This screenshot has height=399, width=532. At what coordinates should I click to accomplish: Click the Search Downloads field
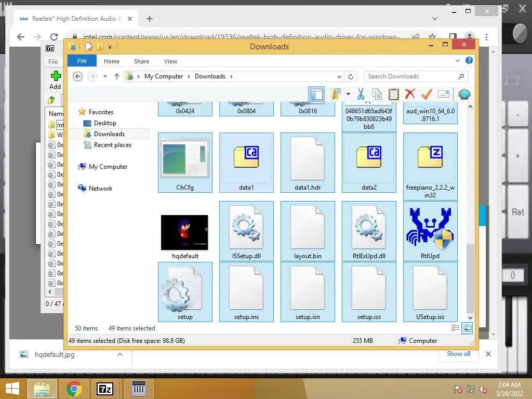(x=416, y=76)
